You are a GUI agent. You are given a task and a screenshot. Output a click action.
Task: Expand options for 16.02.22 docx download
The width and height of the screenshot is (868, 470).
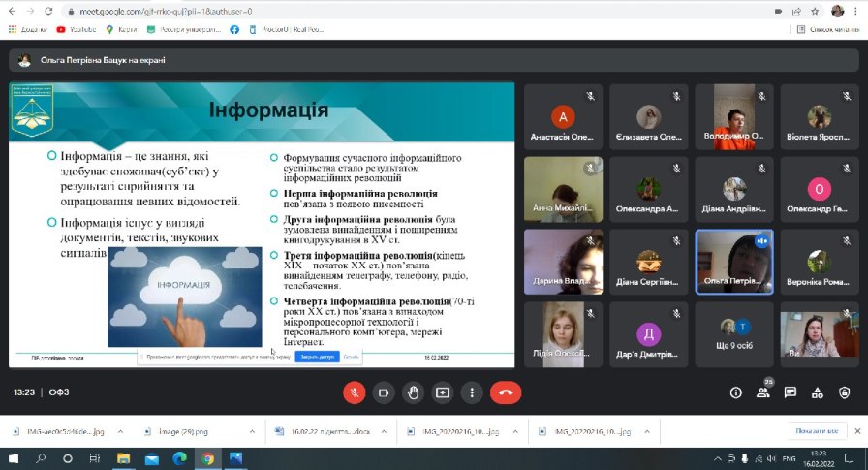click(x=384, y=432)
